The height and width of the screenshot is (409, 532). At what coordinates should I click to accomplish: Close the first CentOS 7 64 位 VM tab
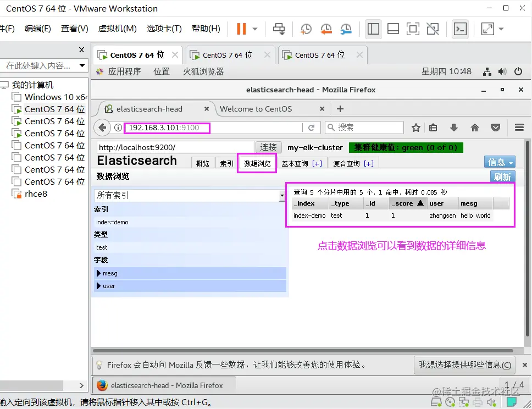[175, 54]
